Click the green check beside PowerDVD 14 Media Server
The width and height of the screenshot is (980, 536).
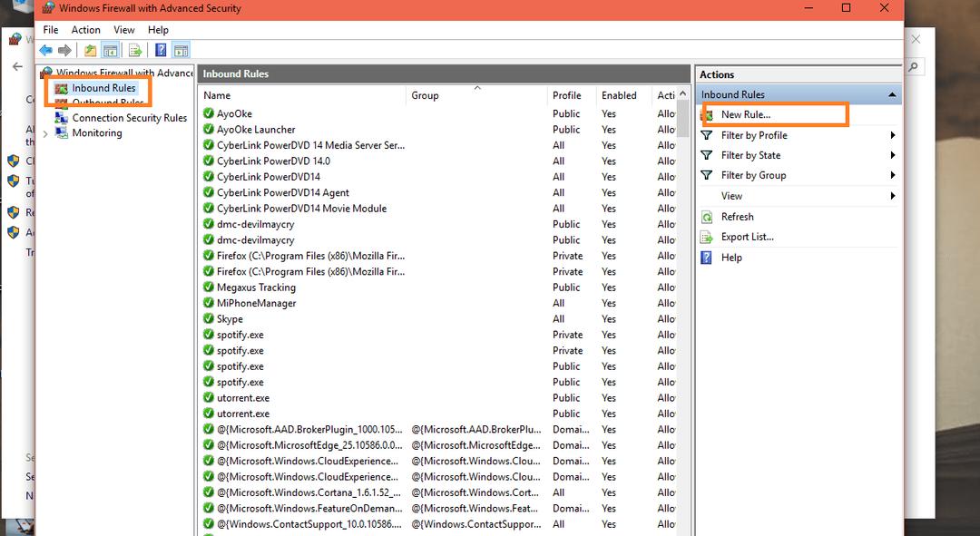point(209,145)
